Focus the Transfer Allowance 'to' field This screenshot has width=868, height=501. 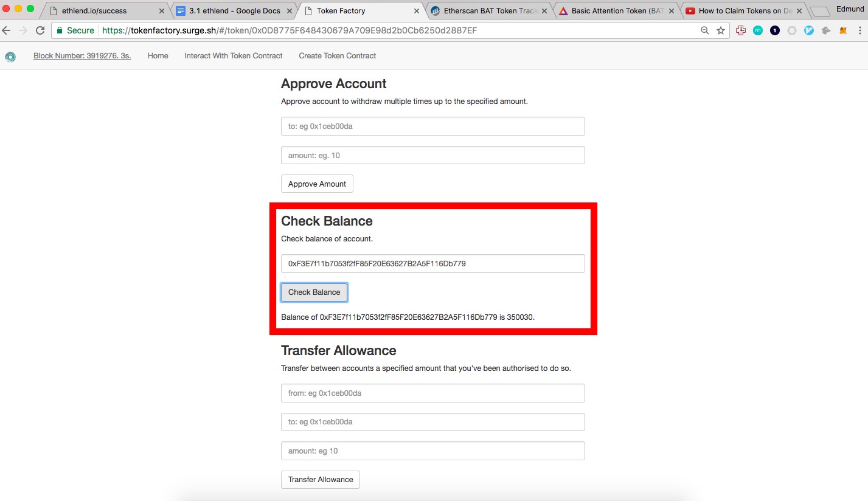coord(432,421)
